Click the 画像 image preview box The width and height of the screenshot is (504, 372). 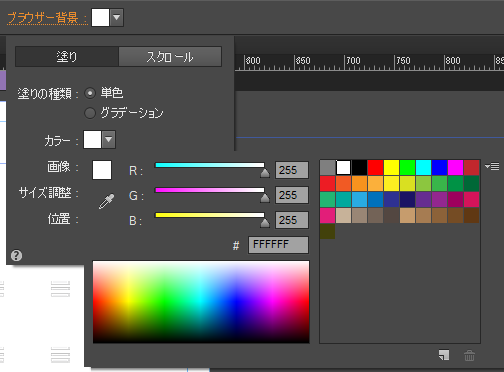[102, 170]
